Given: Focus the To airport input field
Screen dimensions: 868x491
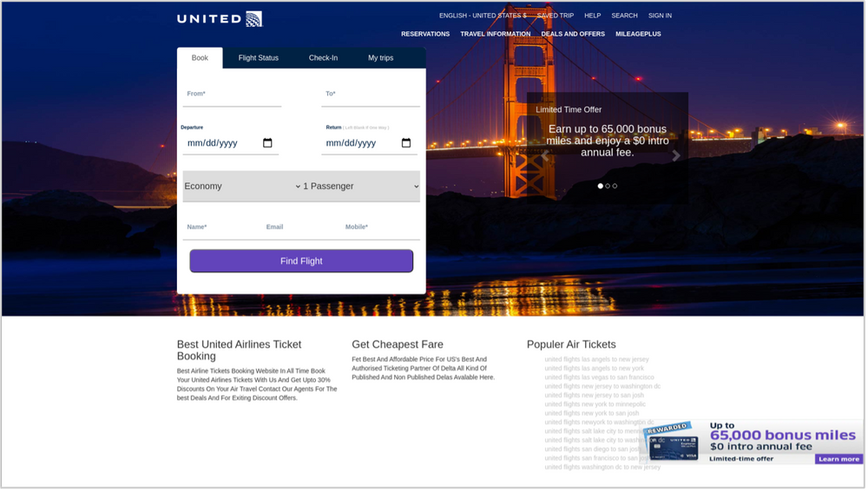Looking at the screenshot, I should [371, 94].
